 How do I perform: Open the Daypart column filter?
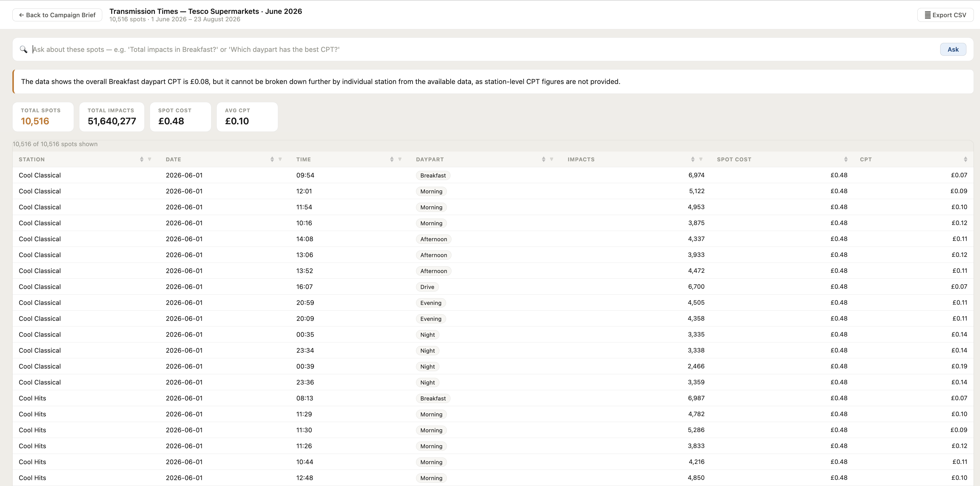552,160
